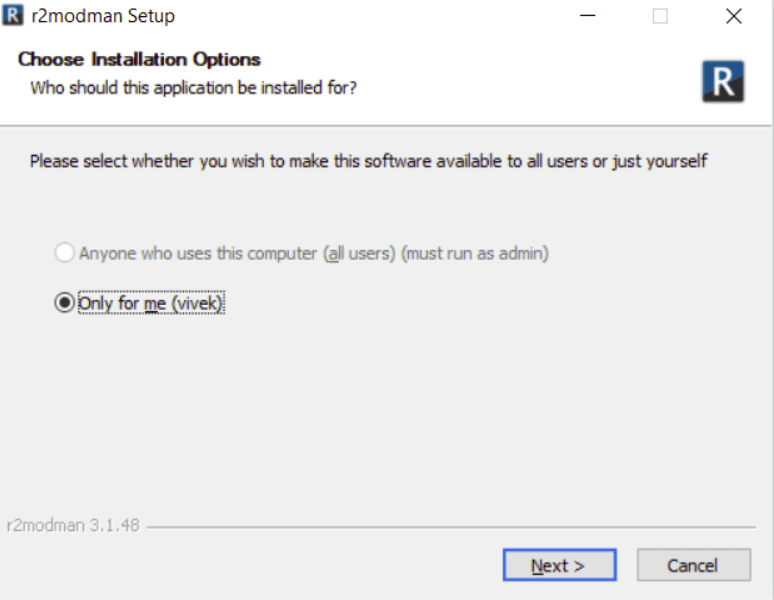Click 'Who should this application be installed for?' text
This screenshot has width=774, height=600.
pyautogui.click(x=194, y=88)
